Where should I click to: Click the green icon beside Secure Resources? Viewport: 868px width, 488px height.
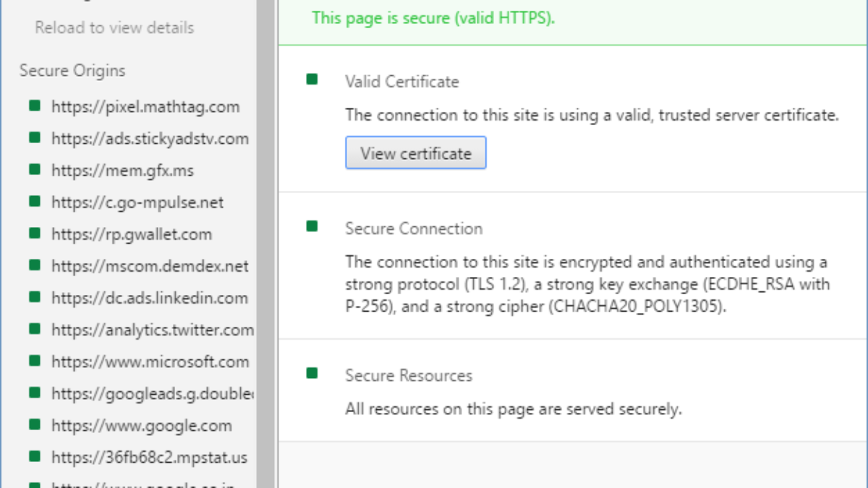(x=312, y=373)
